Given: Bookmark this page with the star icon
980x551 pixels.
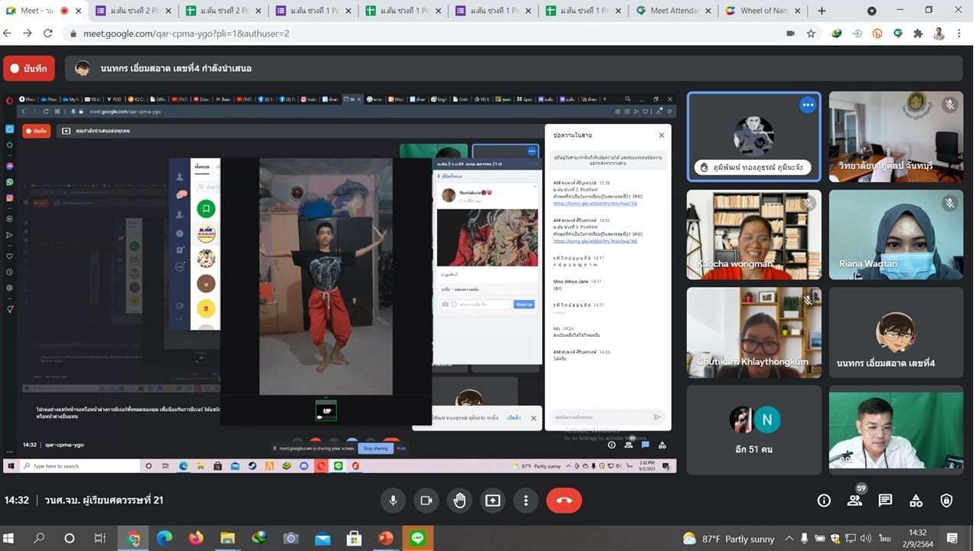Looking at the screenshot, I should pyautogui.click(x=811, y=34).
